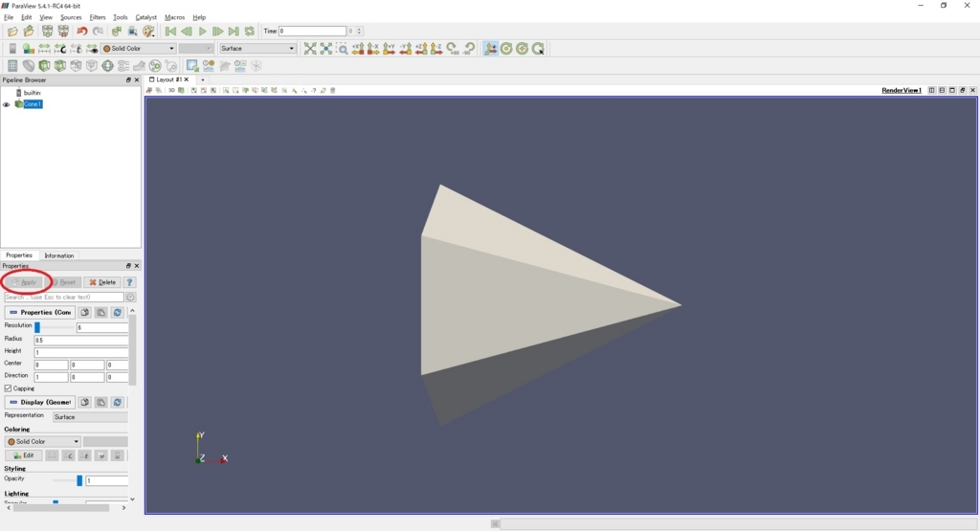Open the Surface representation toolbar dropdown
The image size is (980, 531).
tap(256, 49)
